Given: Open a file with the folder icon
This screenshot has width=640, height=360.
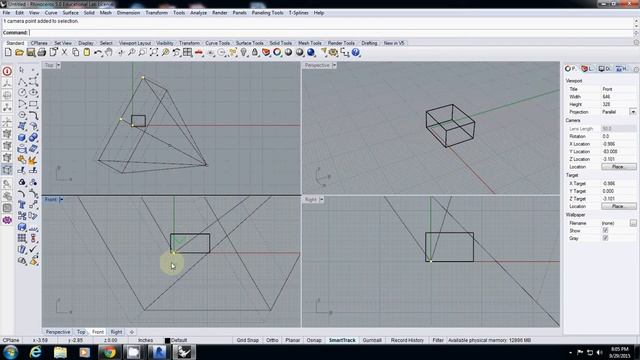Looking at the screenshot, I should point(19,52).
